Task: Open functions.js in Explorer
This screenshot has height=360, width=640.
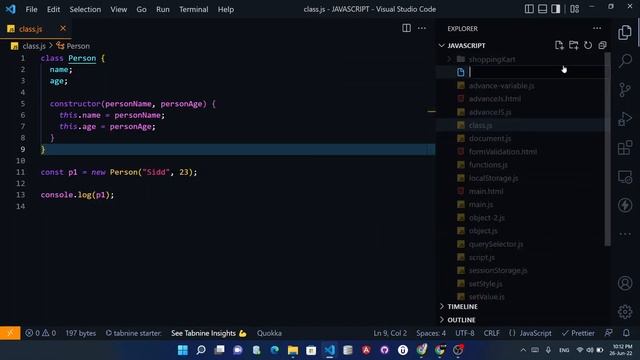Action: tap(488, 165)
